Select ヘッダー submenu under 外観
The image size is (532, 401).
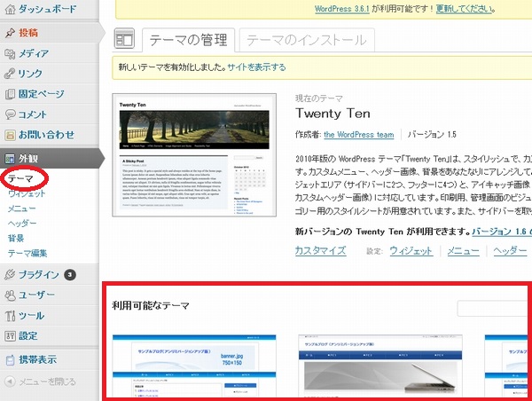[22, 224]
